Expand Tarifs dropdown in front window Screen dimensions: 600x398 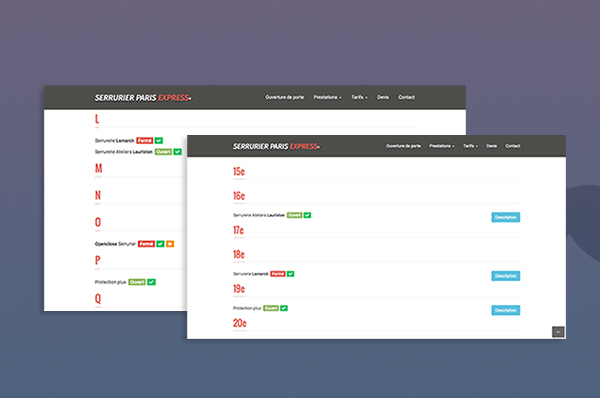point(470,146)
